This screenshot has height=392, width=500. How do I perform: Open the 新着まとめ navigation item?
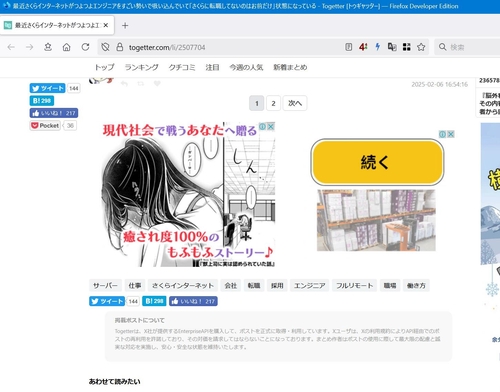(290, 67)
